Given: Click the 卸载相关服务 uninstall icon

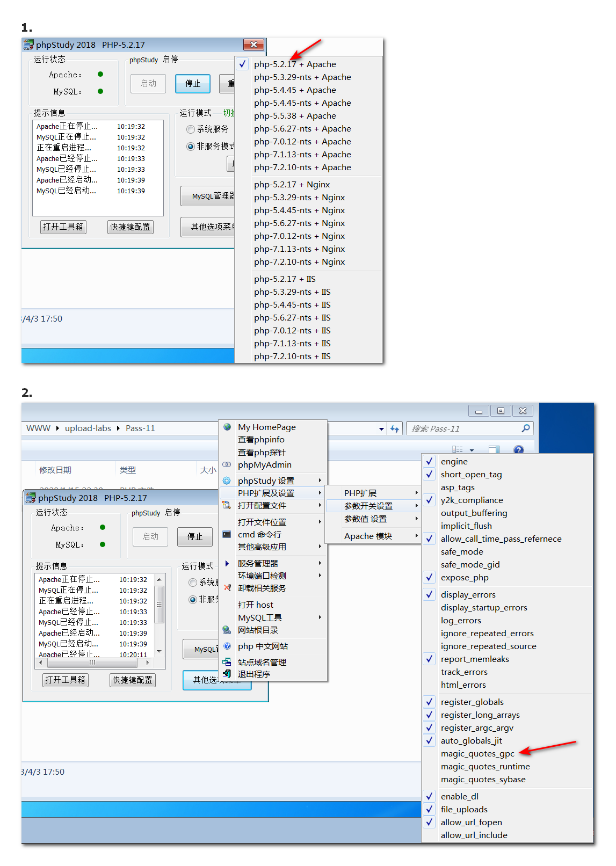Looking at the screenshot, I should 227,588.
